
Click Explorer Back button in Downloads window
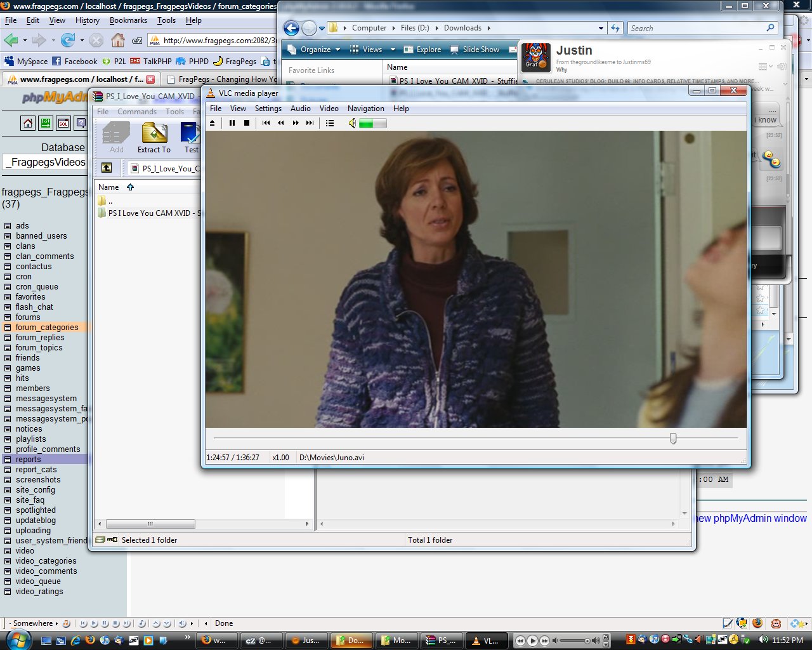291,28
